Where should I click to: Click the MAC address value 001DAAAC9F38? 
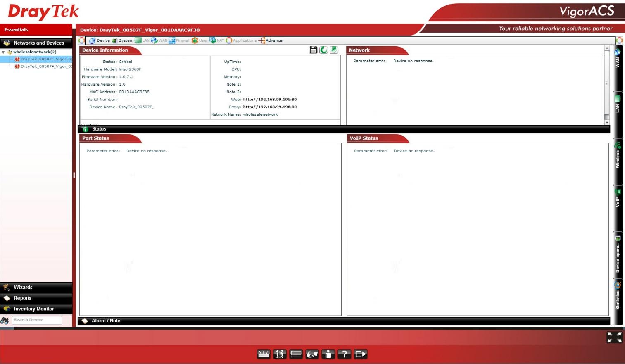coord(134,92)
